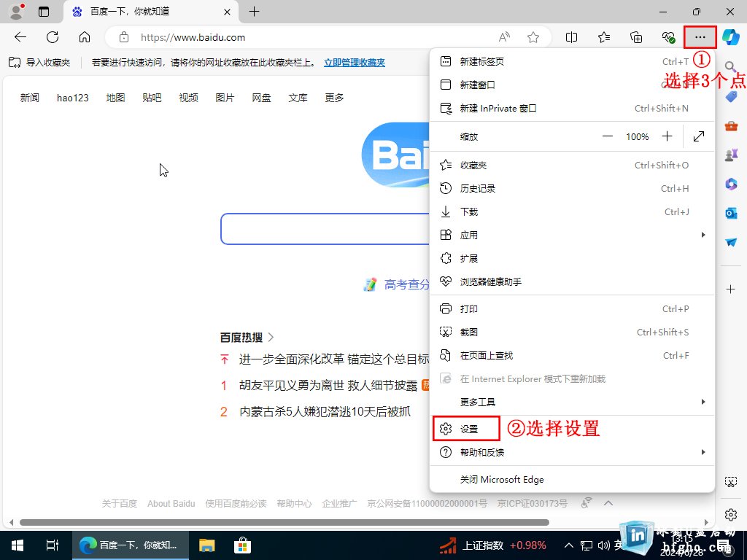This screenshot has width=747, height=560.
Task: Open the Read aloud icon in address bar
Action: tap(504, 37)
